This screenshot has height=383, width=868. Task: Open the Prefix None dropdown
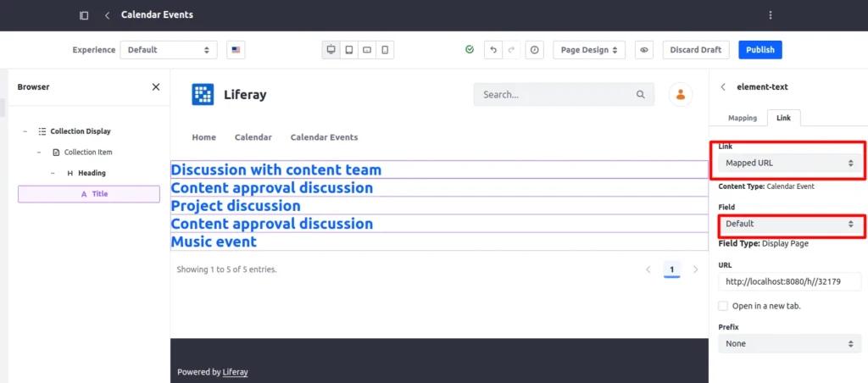pos(789,344)
